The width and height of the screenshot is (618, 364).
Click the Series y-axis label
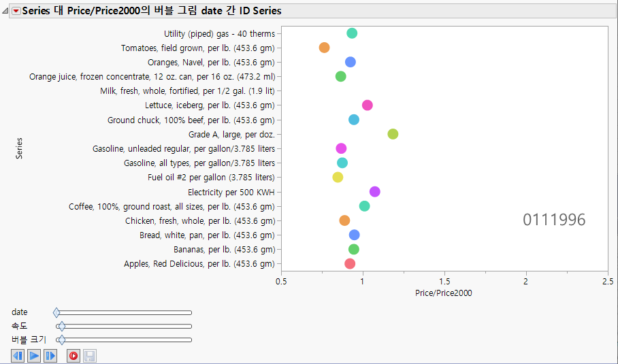pos(19,148)
